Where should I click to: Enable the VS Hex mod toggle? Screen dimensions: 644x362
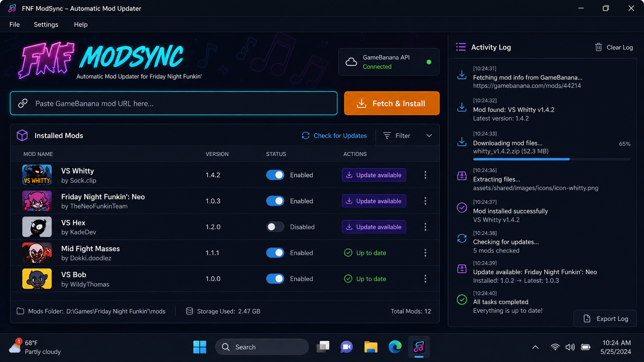275,227
